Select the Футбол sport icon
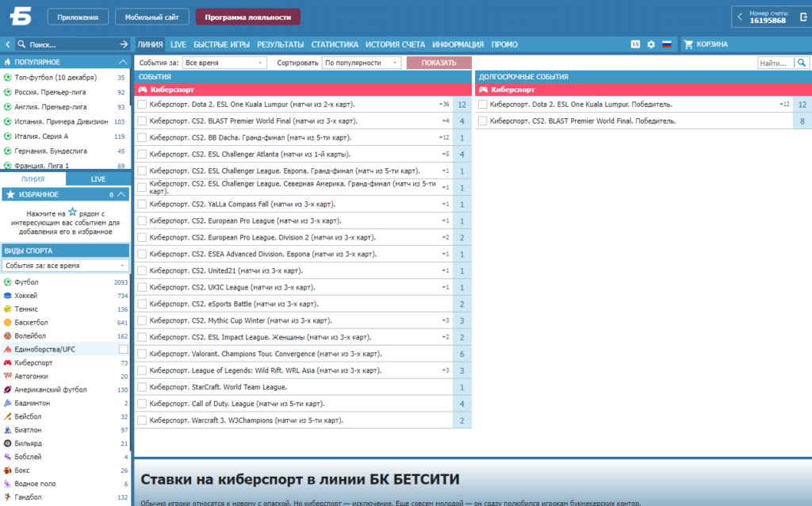 (8, 282)
